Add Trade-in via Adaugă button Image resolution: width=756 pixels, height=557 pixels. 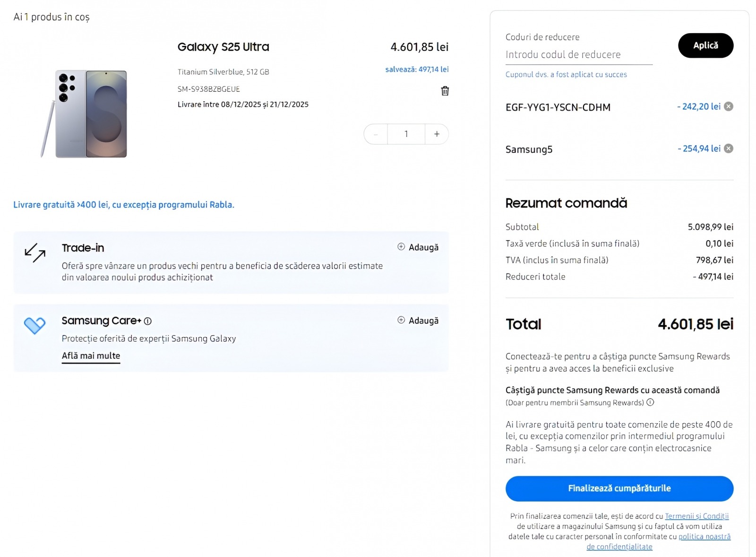[418, 247]
